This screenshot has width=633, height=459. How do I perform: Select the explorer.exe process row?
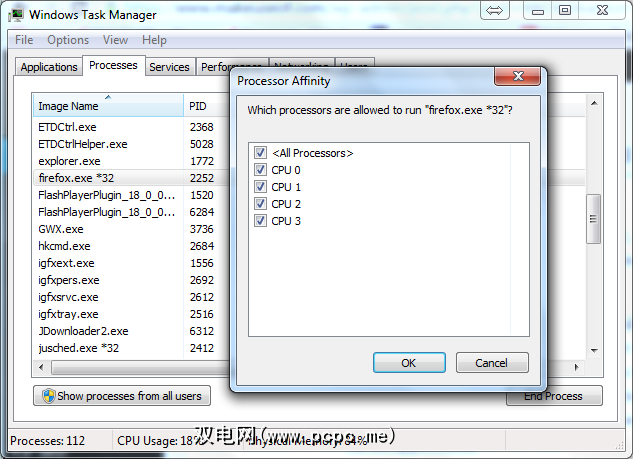[x=131, y=161]
